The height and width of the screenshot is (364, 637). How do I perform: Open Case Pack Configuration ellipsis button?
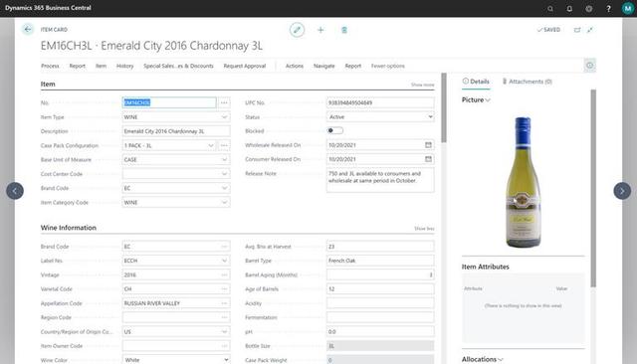pos(224,145)
